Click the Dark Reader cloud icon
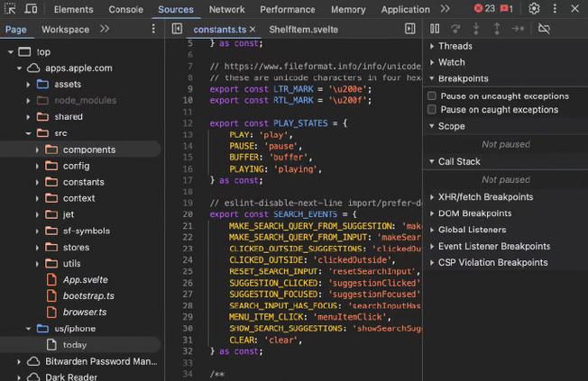This screenshot has width=588, height=381. [33, 376]
